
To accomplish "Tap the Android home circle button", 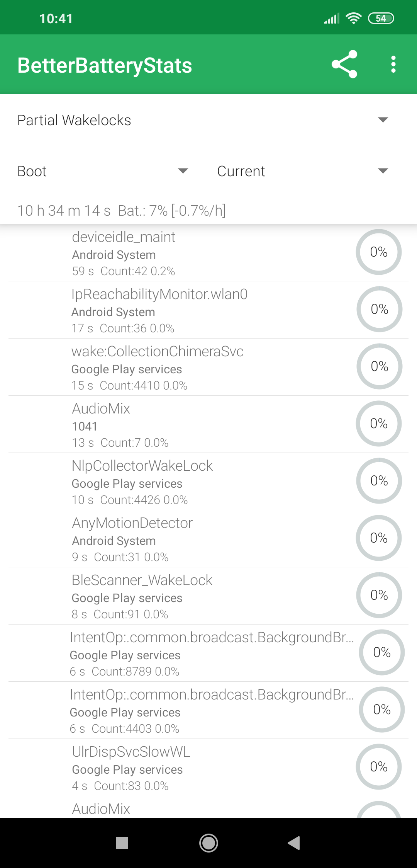I will 208,842.
